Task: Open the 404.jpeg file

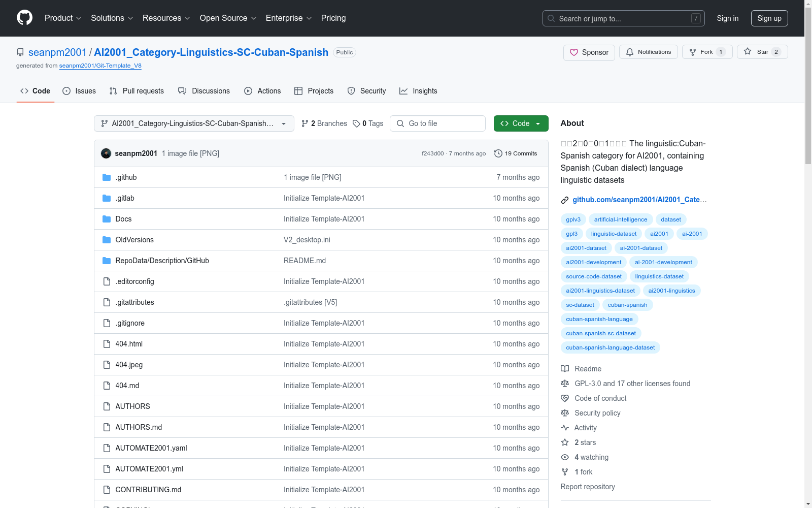Action: (129, 365)
